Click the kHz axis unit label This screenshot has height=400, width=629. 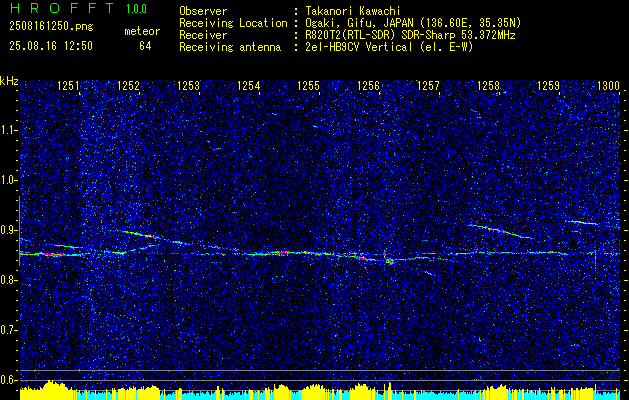(x=9, y=81)
